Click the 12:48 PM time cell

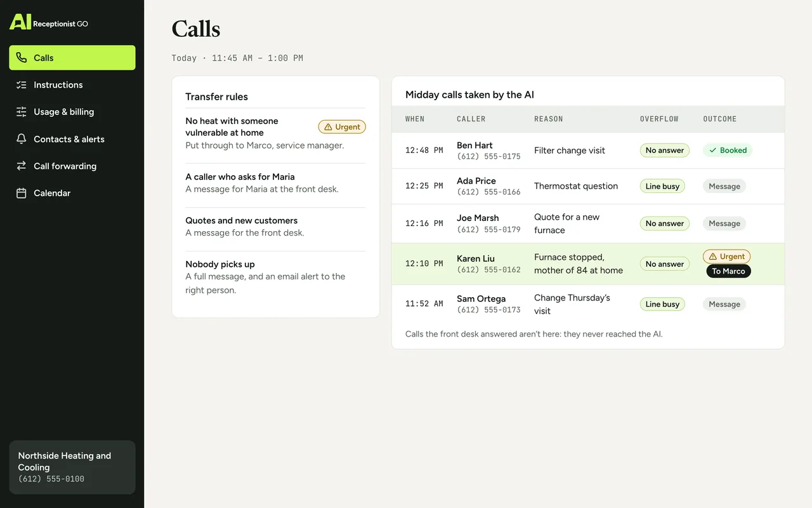pos(424,150)
